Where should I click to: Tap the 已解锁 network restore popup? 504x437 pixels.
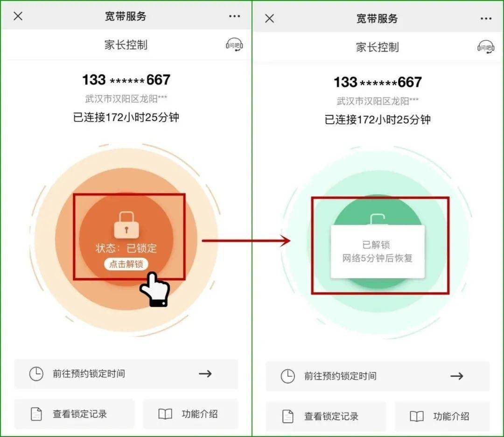tap(378, 252)
